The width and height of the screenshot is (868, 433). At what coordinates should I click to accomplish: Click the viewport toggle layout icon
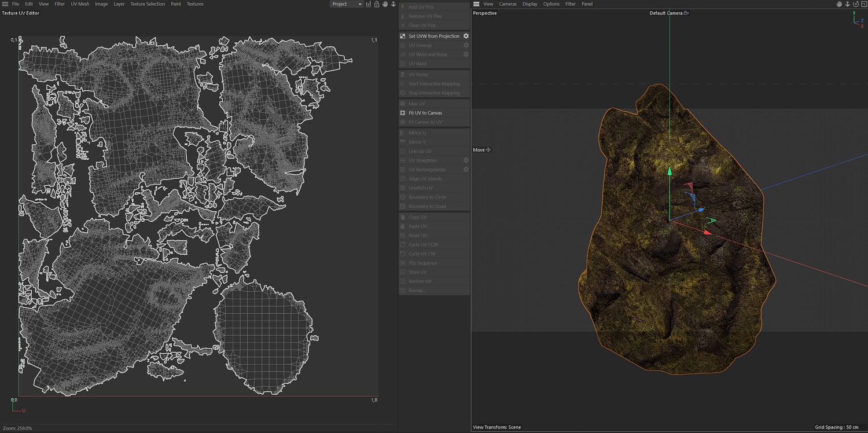(x=863, y=4)
